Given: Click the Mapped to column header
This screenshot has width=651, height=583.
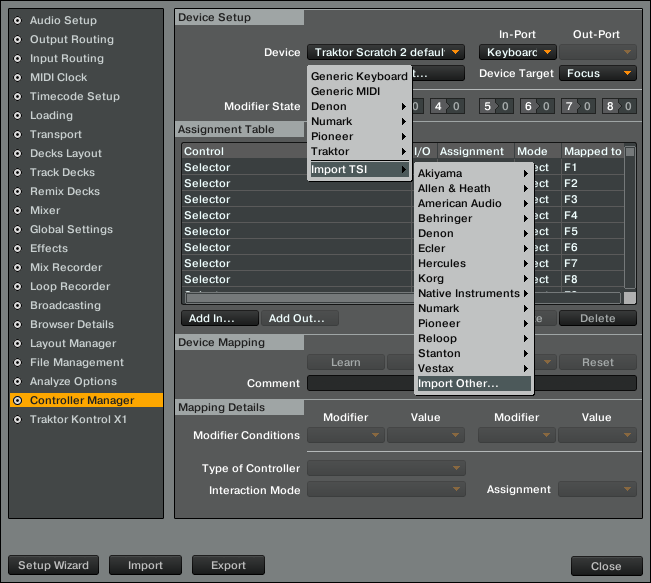Looking at the screenshot, I should tap(592, 152).
